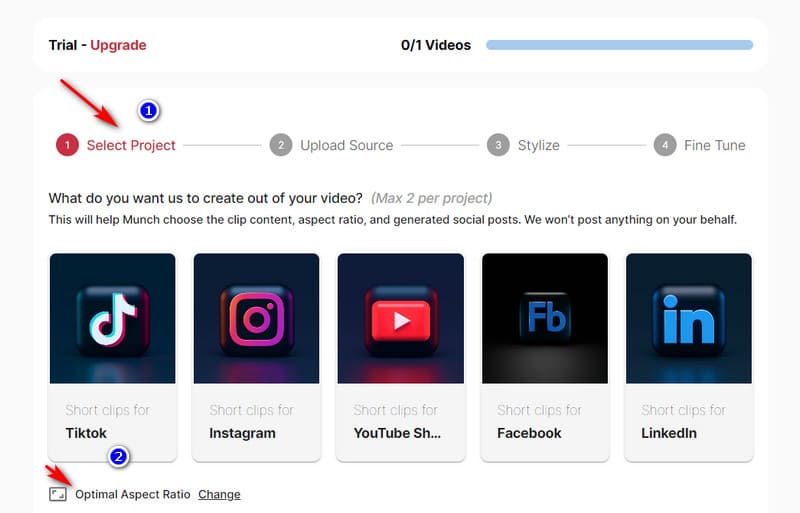Jump to the Fine Tune step

714,145
